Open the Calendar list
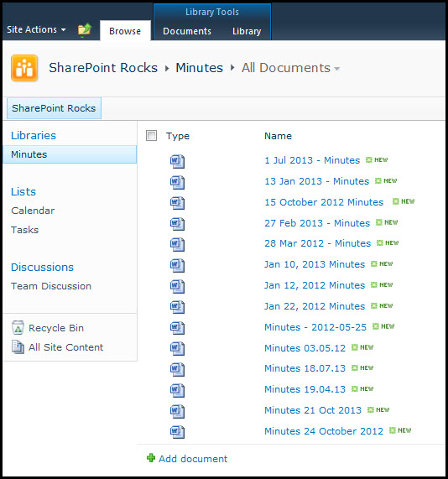 33,211
